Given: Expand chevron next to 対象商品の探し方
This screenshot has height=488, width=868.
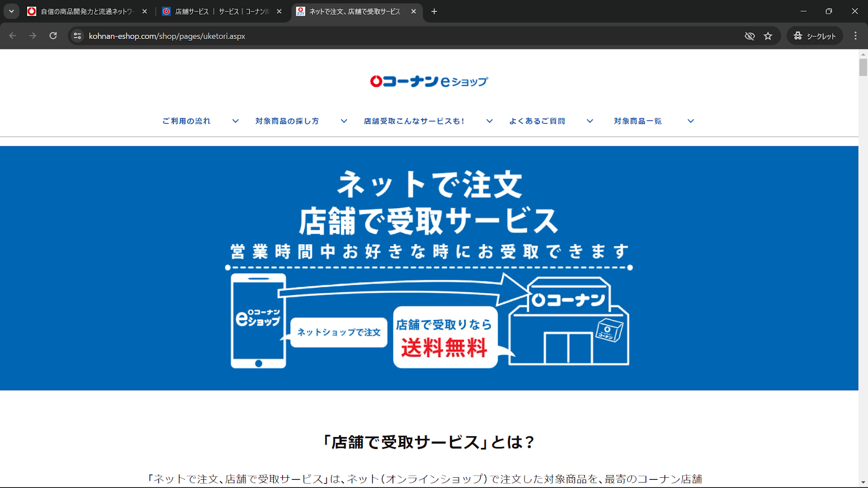Looking at the screenshot, I should click(344, 121).
